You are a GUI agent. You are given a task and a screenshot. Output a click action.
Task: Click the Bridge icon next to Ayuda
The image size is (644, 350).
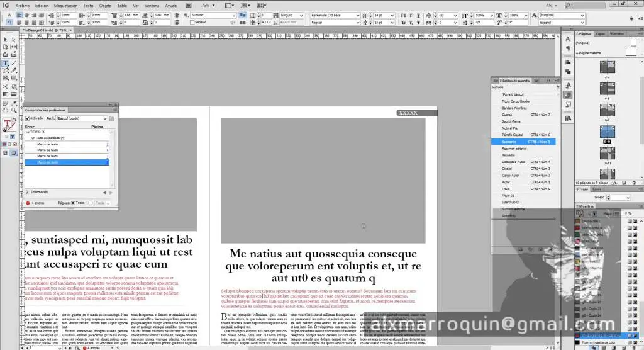pos(189,5)
